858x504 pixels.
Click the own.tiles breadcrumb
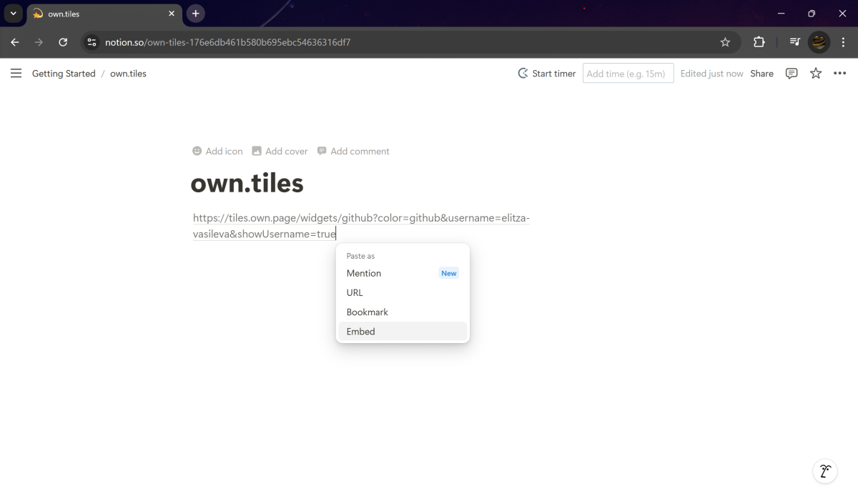(128, 73)
